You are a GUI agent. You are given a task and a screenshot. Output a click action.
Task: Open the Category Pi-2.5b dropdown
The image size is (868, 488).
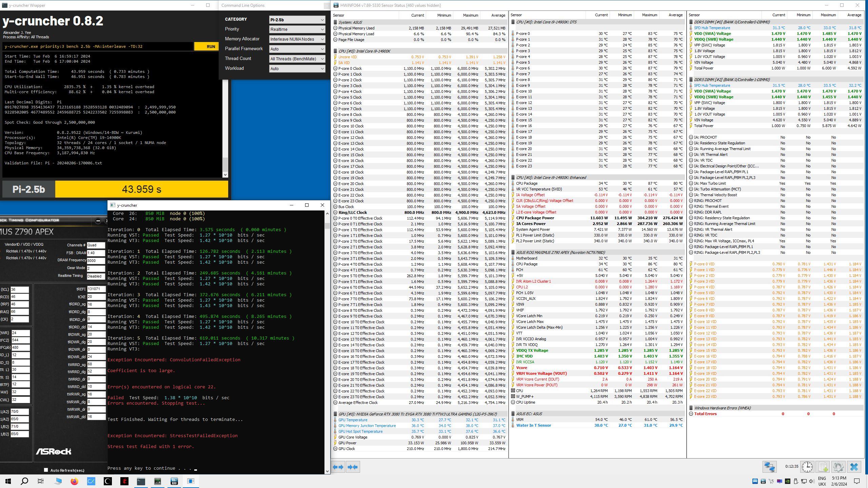click(297, 20)
